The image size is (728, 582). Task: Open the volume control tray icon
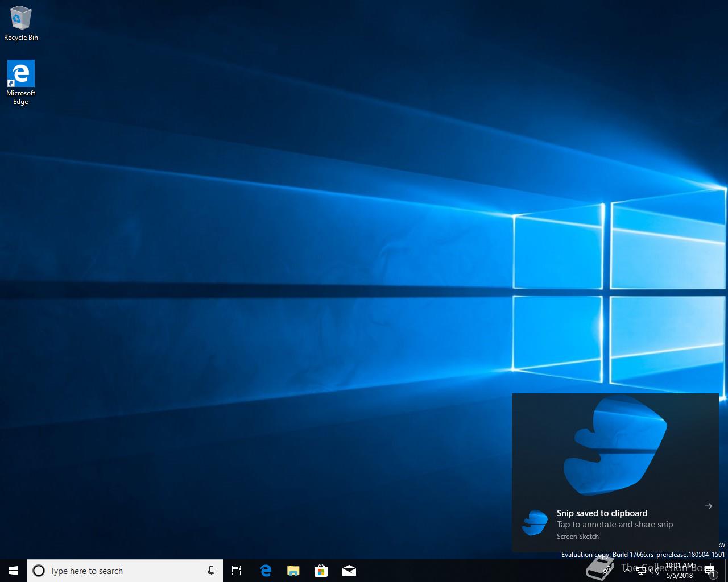(654, 571)
